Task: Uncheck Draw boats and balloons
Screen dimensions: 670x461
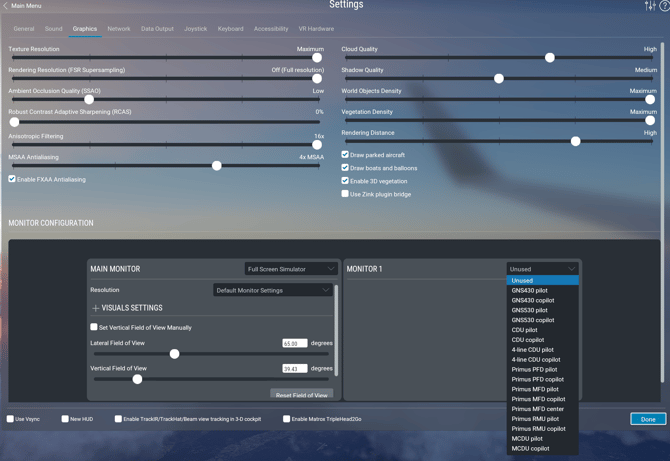Action: tap(345, 167)
